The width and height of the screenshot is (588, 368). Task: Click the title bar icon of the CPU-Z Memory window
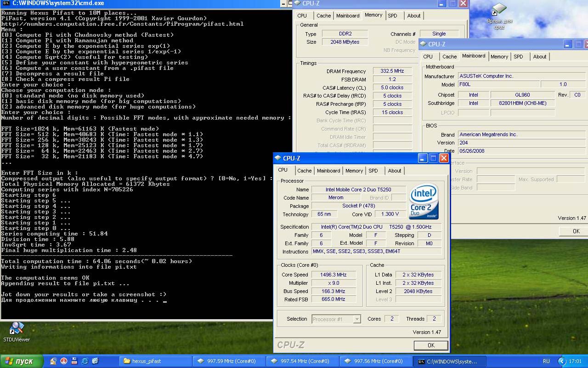297,3
